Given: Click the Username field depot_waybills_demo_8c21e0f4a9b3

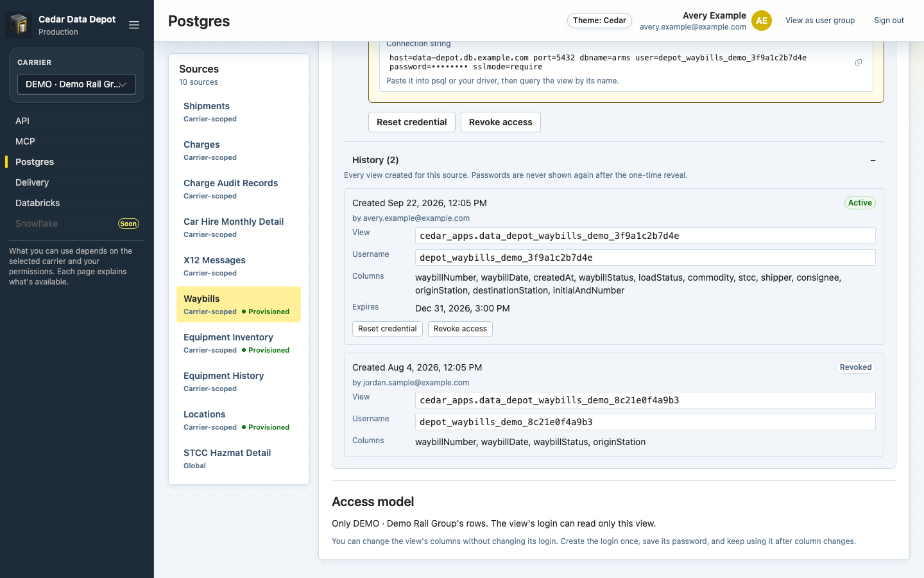Looking at the screenshot, I should pyautogui.click(x=646, y=422).
